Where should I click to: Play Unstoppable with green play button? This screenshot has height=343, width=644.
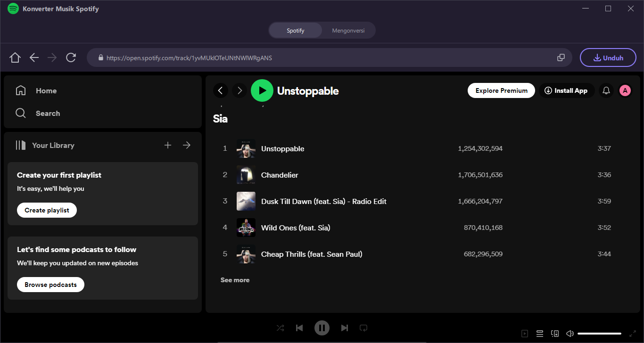[x=262, y=90]
